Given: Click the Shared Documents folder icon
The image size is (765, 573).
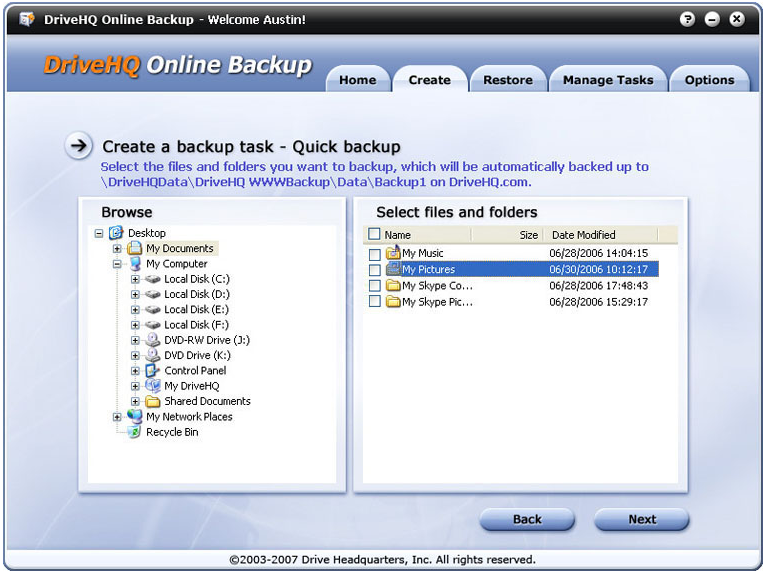Looking at the screenshot, I should (153, 401).
